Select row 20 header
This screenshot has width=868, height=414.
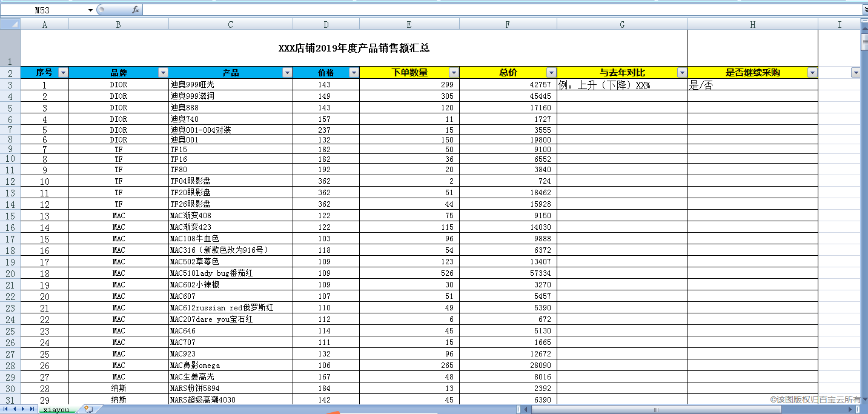(10, 273)
